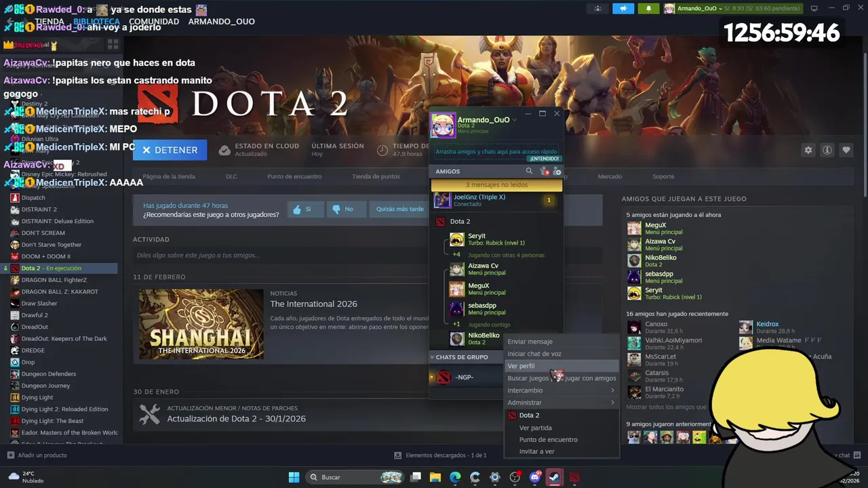Open game settings gear icon on Dota 2 page
This screenshot has height=488, width=868.
click(808, 150)
